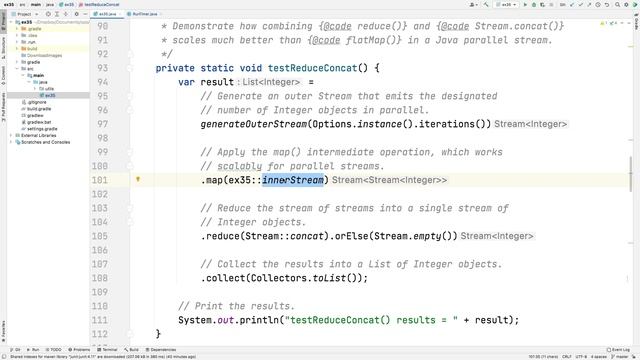
Task: Open the Run tool window button
Action: (x=33, y=350)
